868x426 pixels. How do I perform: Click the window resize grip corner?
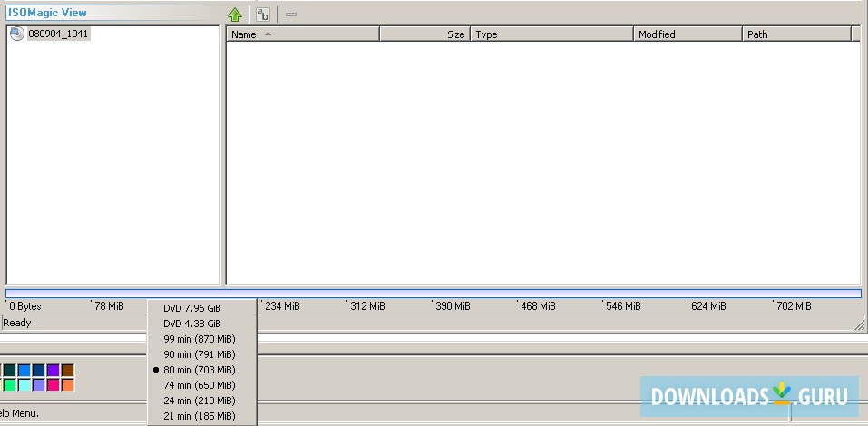pyautogui.click(x=859, y=324)
